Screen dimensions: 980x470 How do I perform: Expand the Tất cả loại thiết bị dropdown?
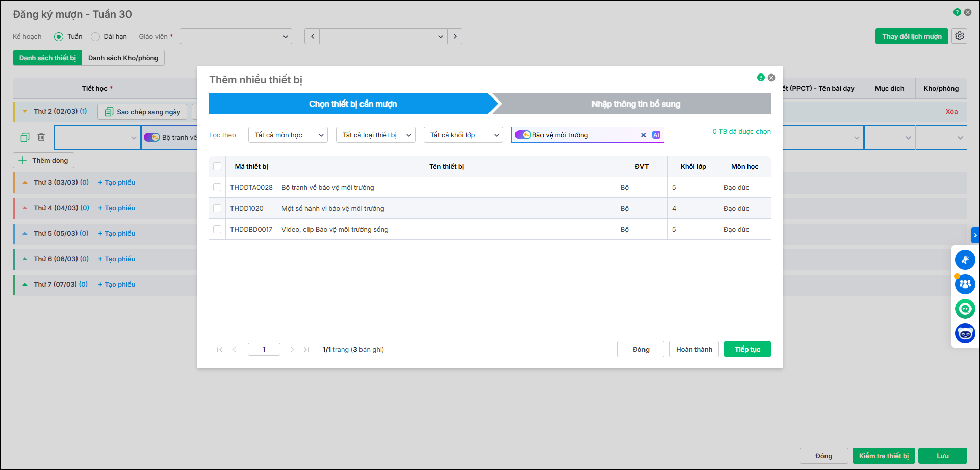[376, 135]
